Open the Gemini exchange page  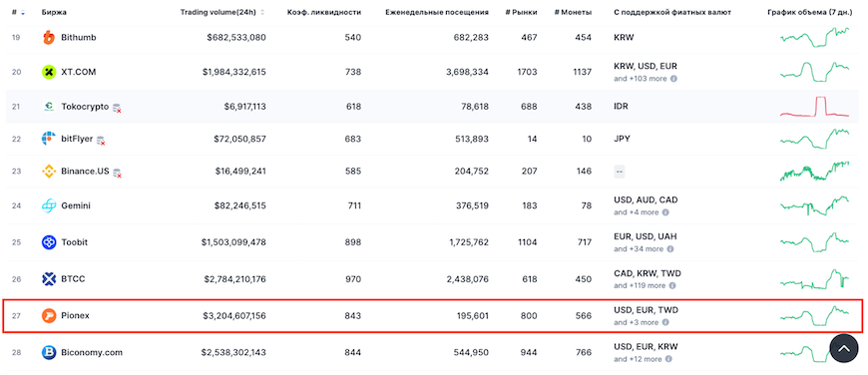pos(76,205)
